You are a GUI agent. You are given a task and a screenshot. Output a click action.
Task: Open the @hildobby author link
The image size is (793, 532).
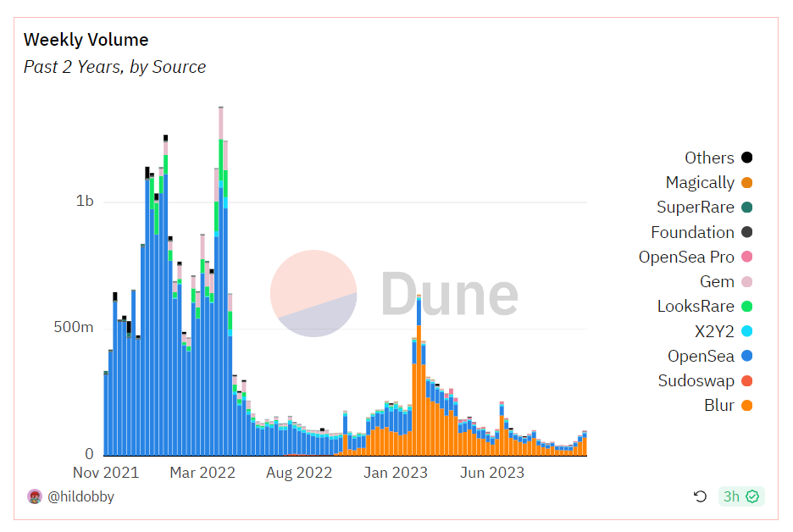point(80,496)
